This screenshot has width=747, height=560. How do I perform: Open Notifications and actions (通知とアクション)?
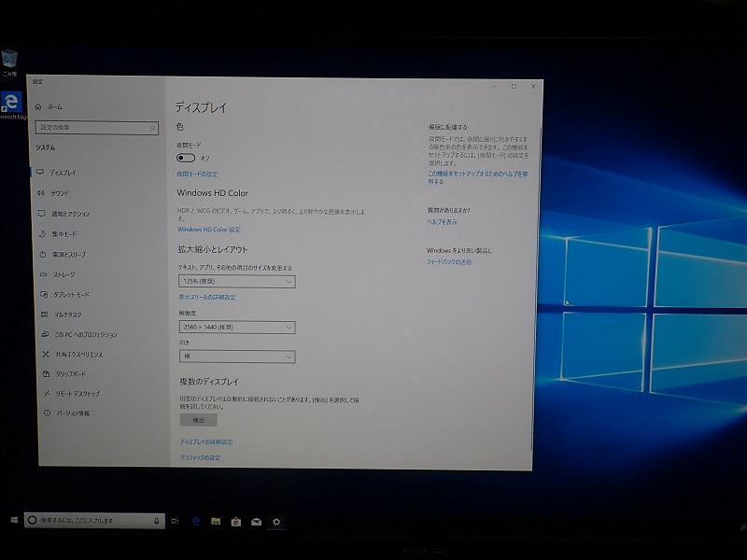[63, 214]
